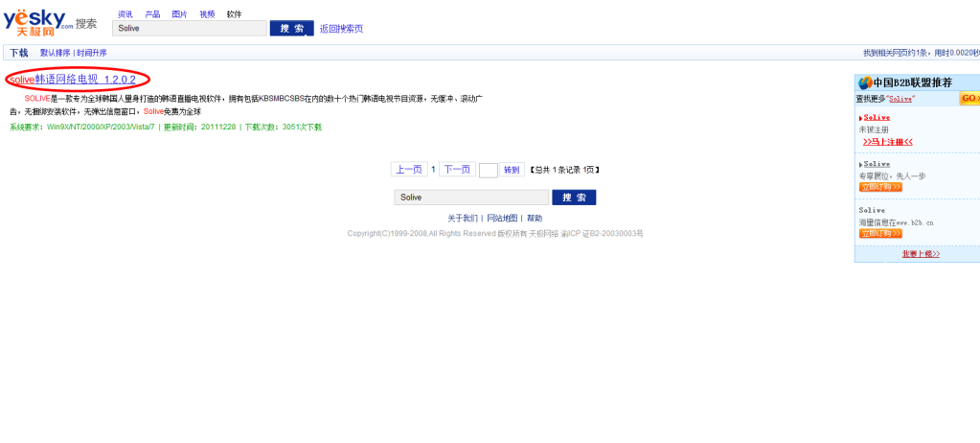The height and width of the screenshot is (443, 980).
Task: Sort results with 时间升序
Action: [92, 53]
